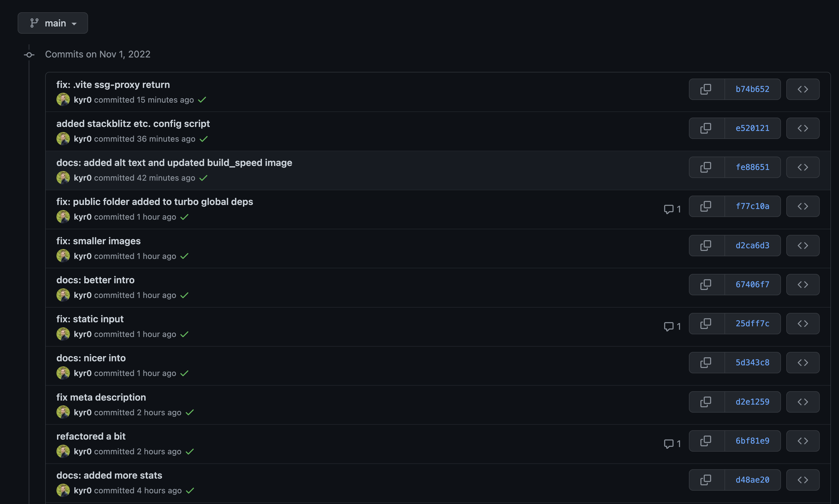
Task: Click verified badge on 'fix: smaller images'
Action: coord(185,256)
